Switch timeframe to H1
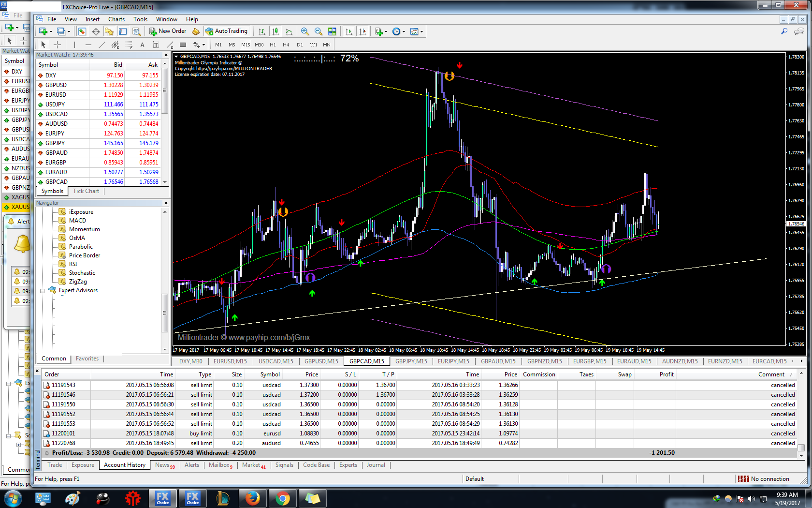 coord(273,45)
